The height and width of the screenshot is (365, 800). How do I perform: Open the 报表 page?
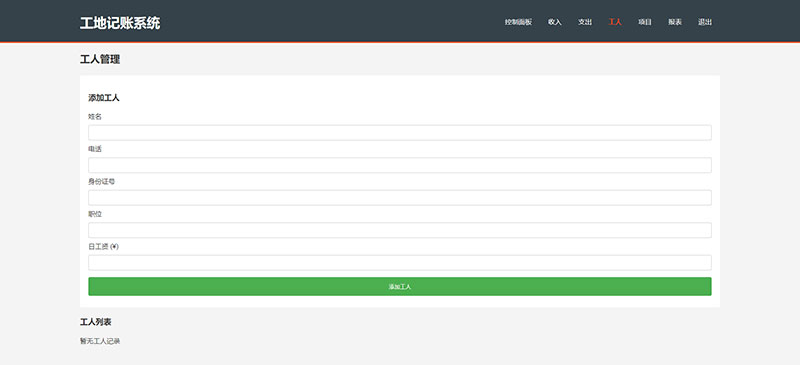click(675, 22)
